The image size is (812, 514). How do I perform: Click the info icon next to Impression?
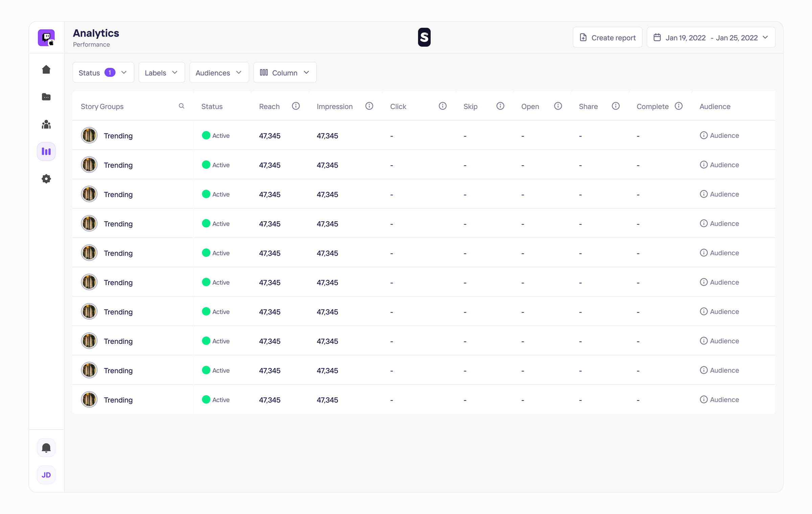pyautogui.click(x=369, y=106)
